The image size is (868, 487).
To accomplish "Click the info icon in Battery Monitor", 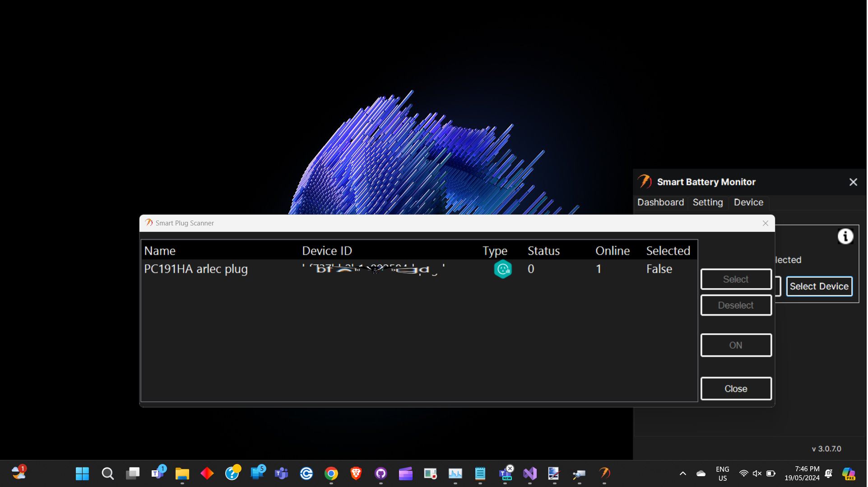I will (x=845, y=236).
